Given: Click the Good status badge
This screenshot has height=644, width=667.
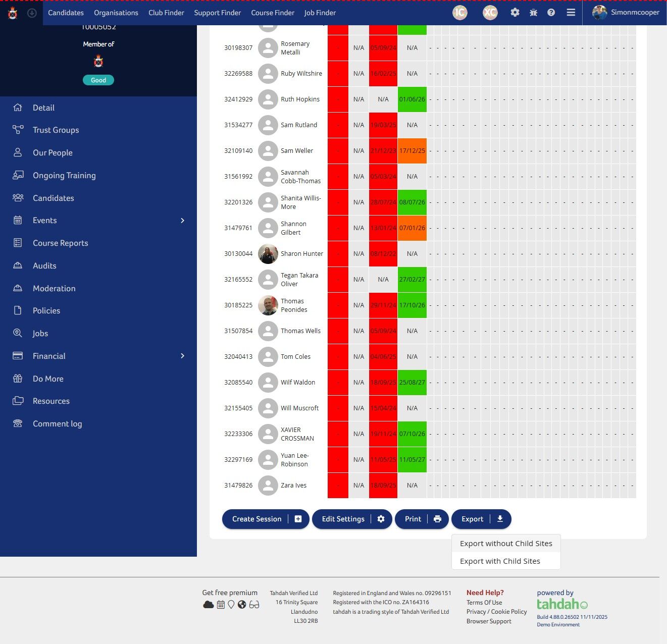Looking at the screenshot, I should pyautogui.click(x=98, y=80).
